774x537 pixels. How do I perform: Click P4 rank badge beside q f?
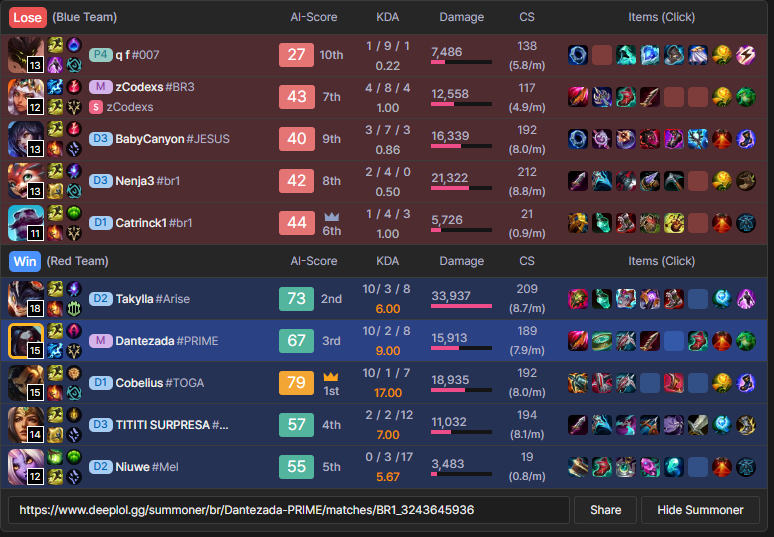pyautogui.click(x=101, y=55)
